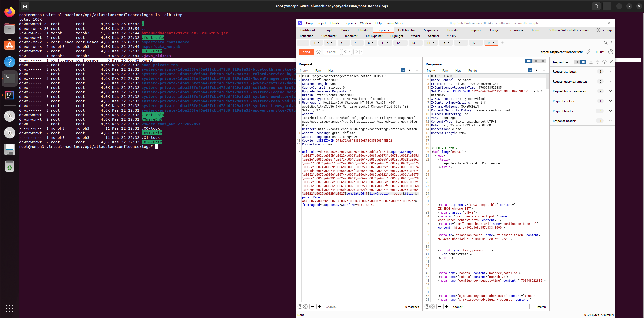Go back in request history
This screenshot has height=318, width=644.
[345, 52]
